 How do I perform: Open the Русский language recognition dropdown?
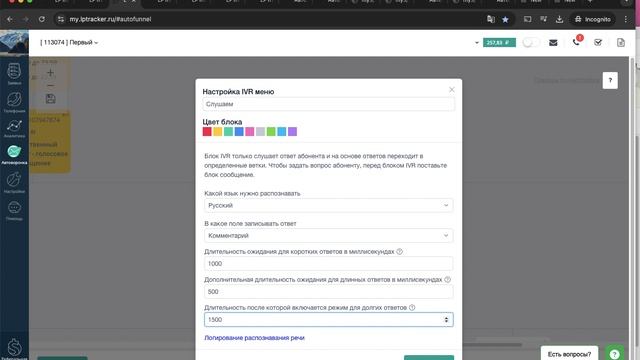coord(329,205)
